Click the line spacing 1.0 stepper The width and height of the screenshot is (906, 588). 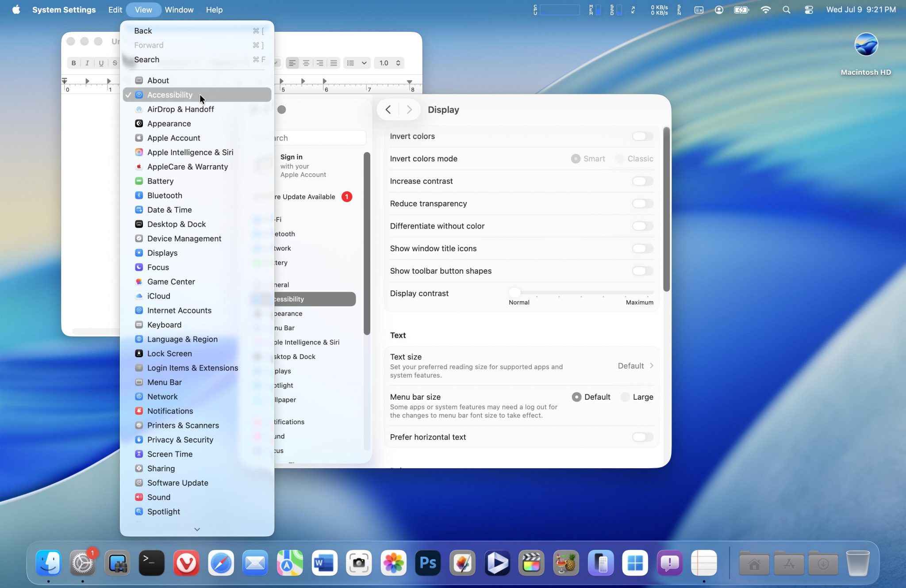[x=398, y=63]
